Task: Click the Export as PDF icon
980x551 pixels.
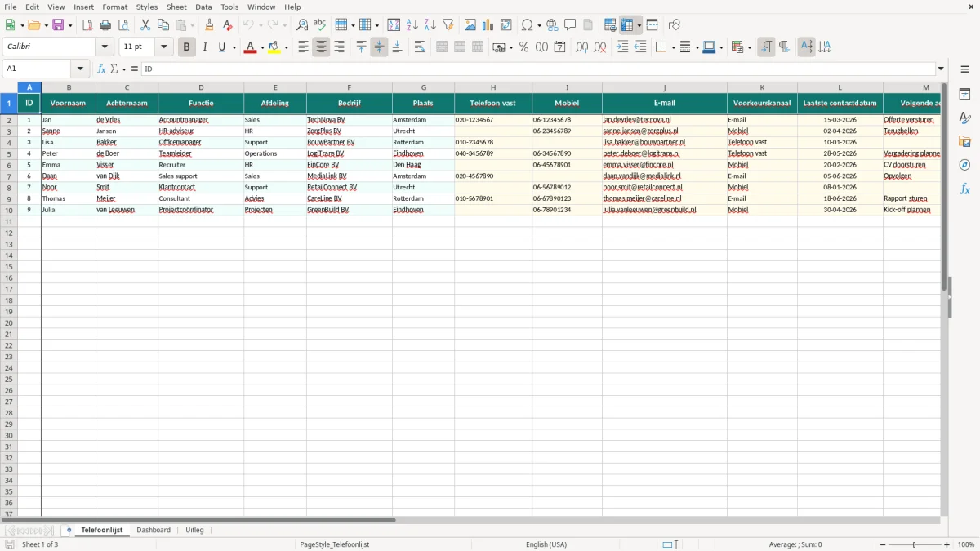Action: point(87,25)
